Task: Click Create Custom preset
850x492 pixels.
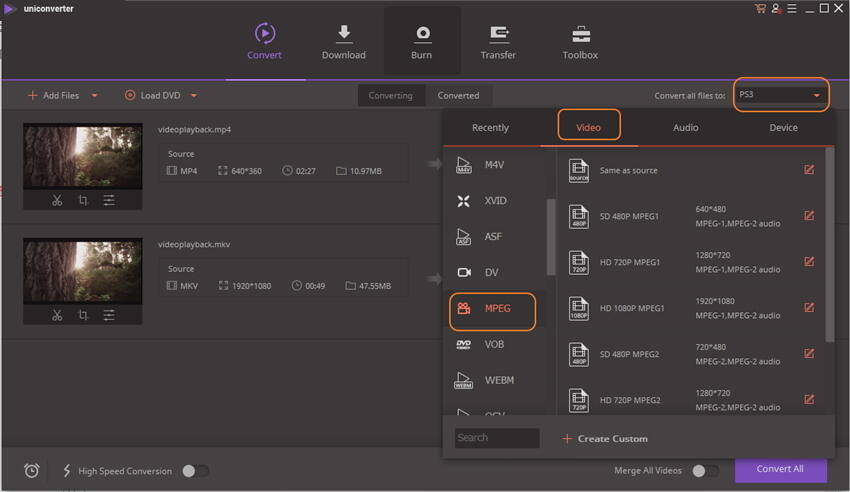Action: (x=606, y=439)
